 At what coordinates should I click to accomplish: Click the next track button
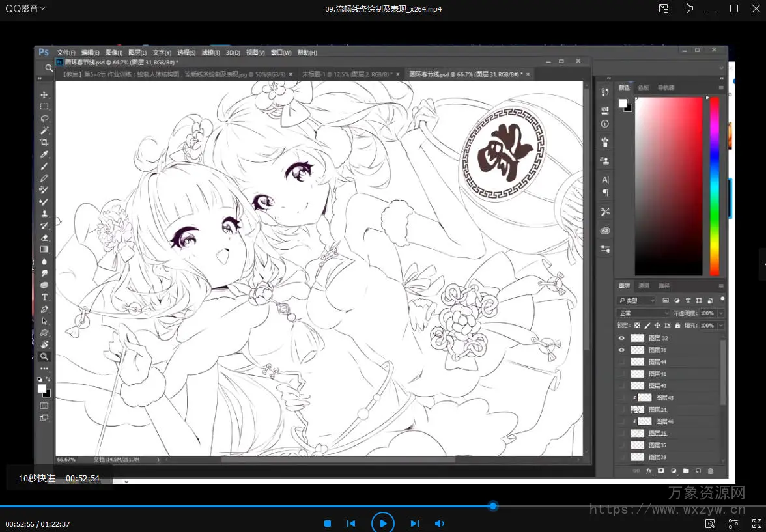(414, 524)
